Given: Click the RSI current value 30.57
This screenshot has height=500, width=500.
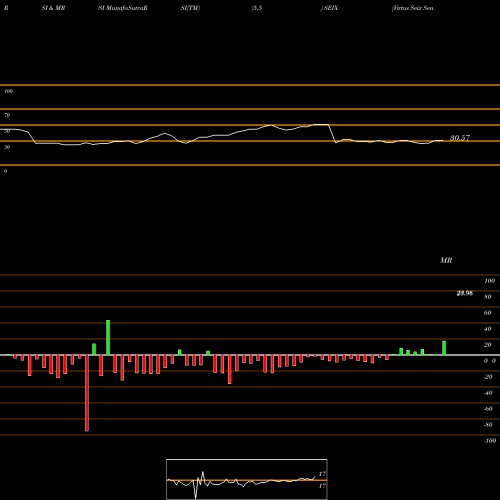Looking at the screenshot, I should (460, 138).
